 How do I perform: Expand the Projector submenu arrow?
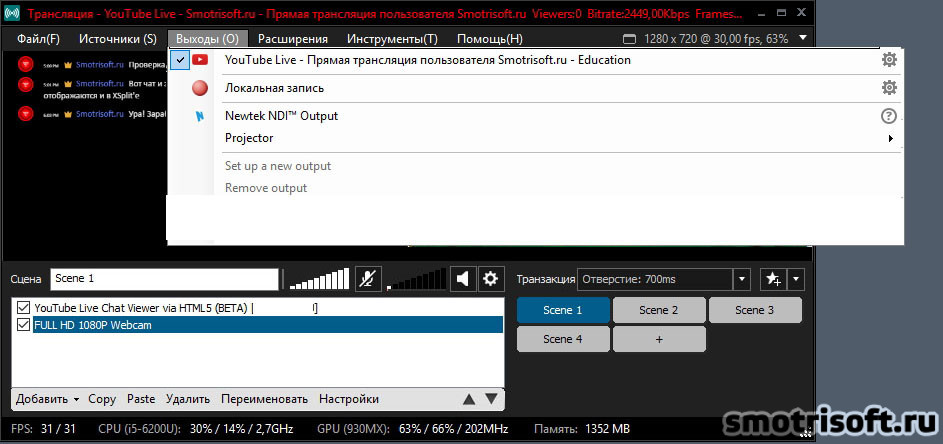coord(890,138)
